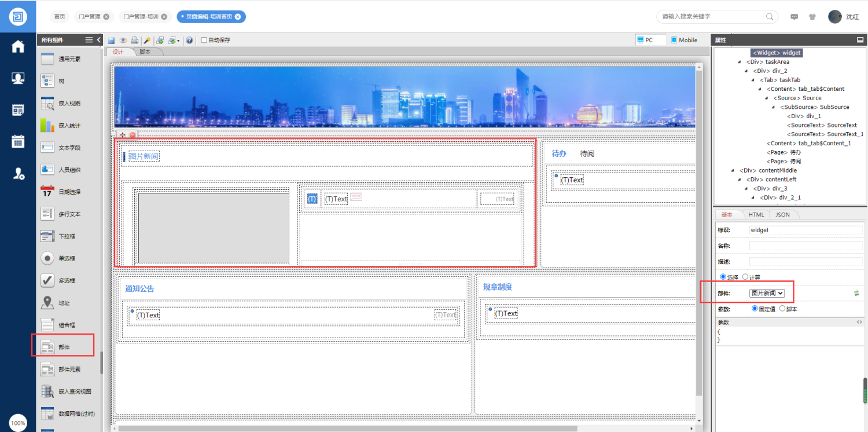Click the print icon in the editor toolbar
The image size is (868, 432).
click(134, 41)
